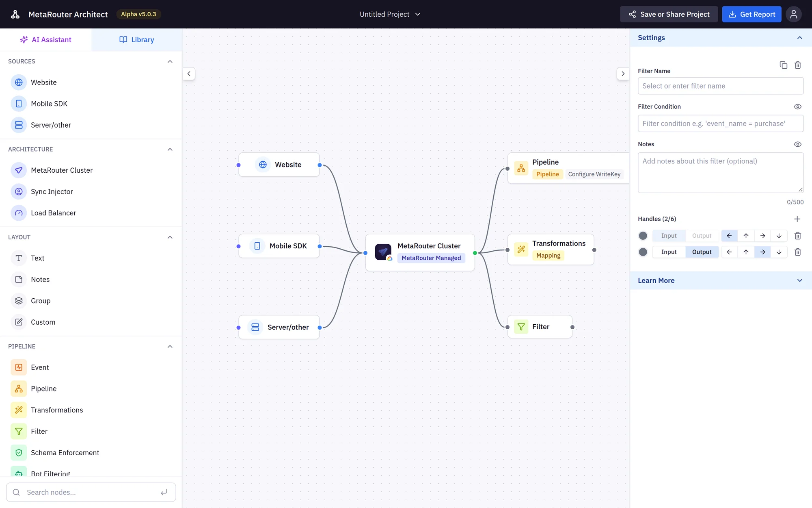Collapse the Layout section
The image size is (812, 508).
click(x=170, y=237)
